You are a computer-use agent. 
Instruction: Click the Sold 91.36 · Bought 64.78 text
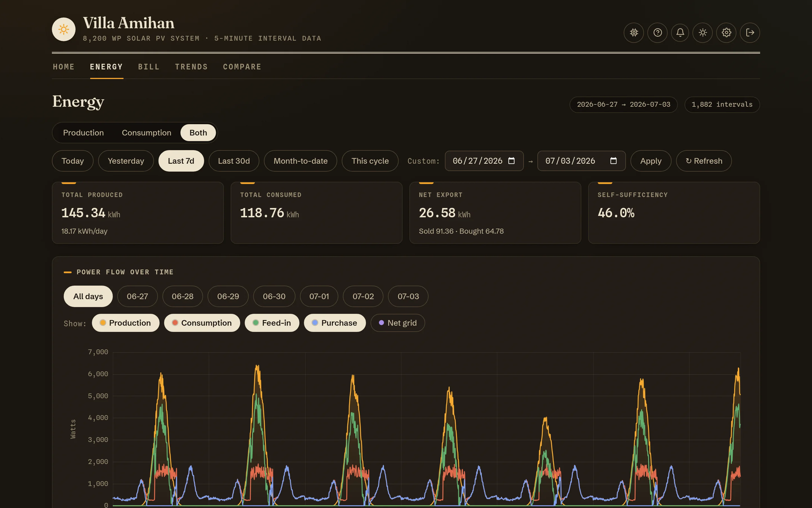[461, 231]
